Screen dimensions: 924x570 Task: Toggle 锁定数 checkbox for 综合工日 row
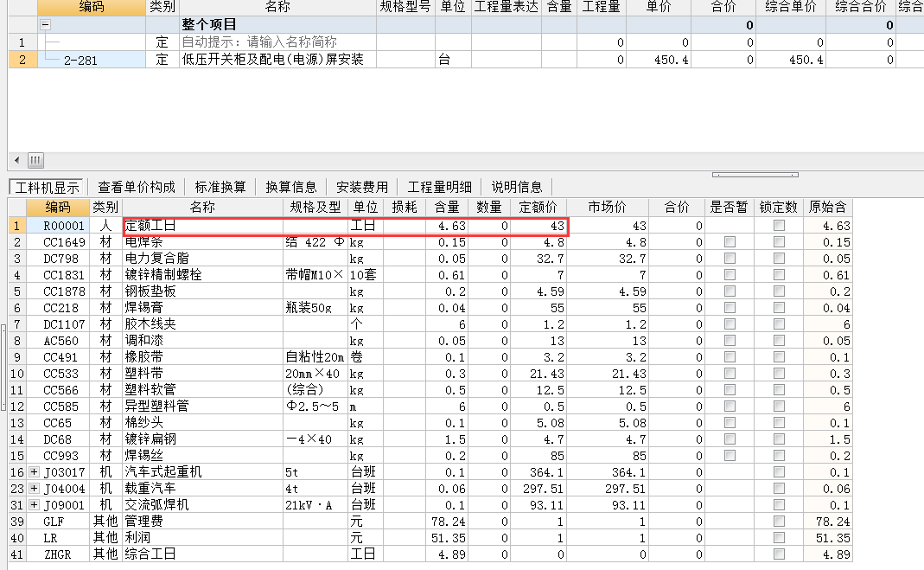(779, 554)
